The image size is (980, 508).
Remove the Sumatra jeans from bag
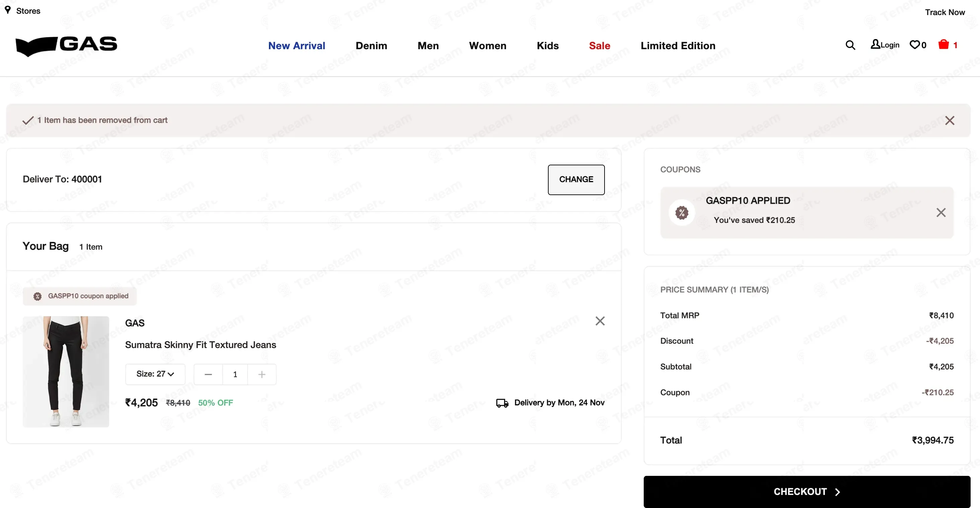click(x=600, y=321)
